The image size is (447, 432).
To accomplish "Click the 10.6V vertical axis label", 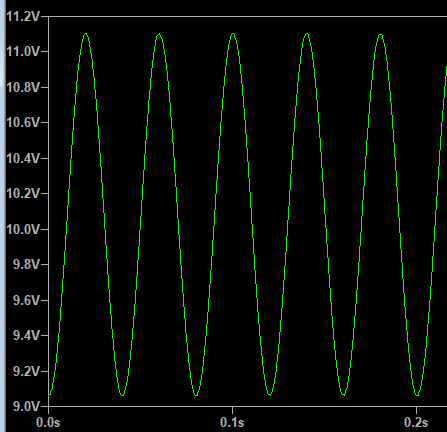I will (23, 123).
